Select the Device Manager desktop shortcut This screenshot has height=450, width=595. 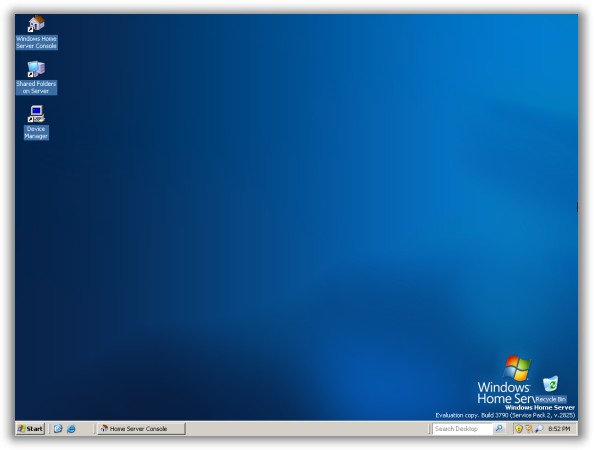coord(36,123)
